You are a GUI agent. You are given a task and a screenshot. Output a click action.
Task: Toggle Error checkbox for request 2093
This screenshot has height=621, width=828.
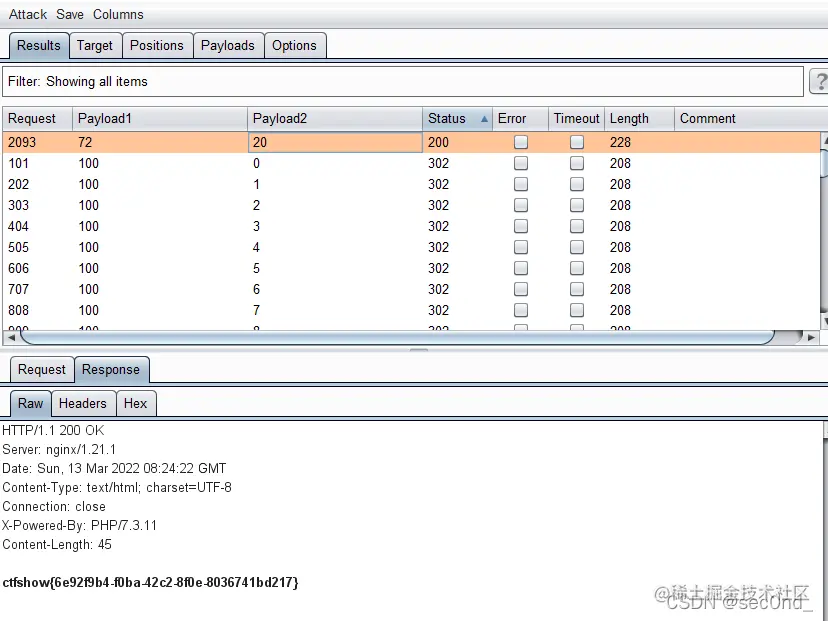[521, 142]
